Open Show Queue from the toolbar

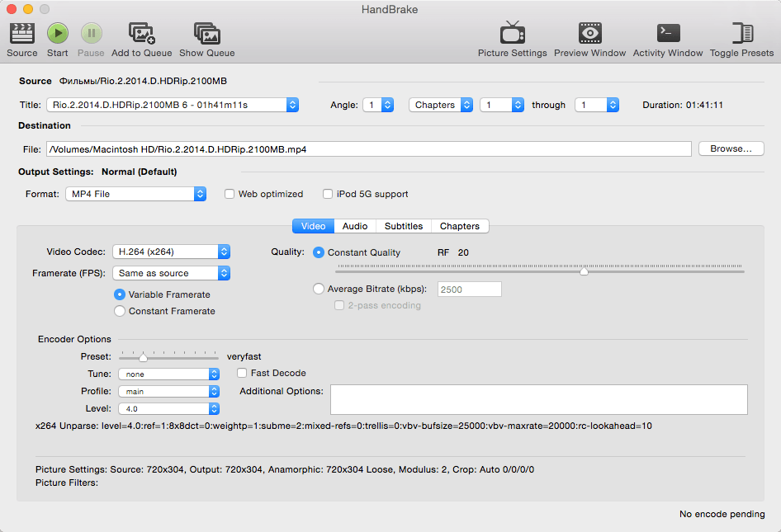pyautogui.click(x=206, y=33)
